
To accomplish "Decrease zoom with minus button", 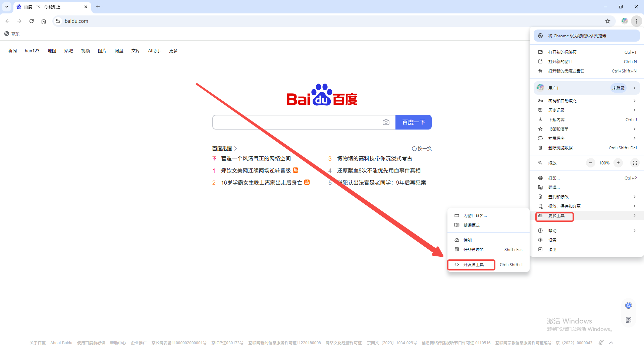I will point(591,163).
